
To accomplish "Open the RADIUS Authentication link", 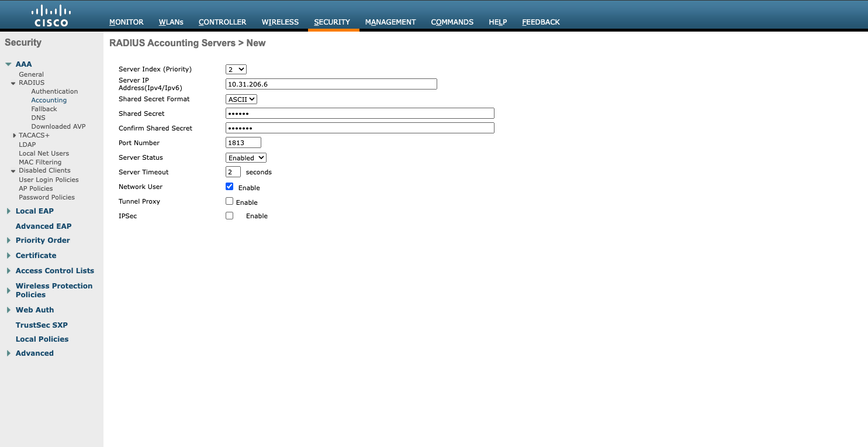I will coord(54,91).
